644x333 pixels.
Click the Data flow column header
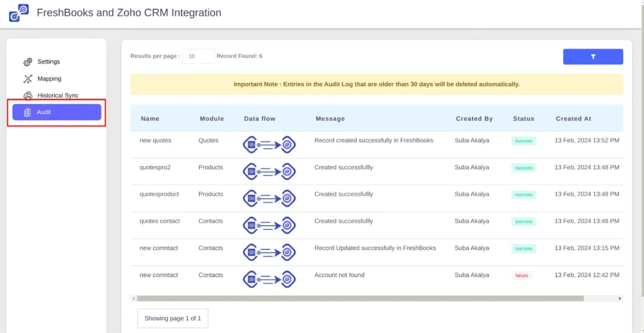(260, 119)
